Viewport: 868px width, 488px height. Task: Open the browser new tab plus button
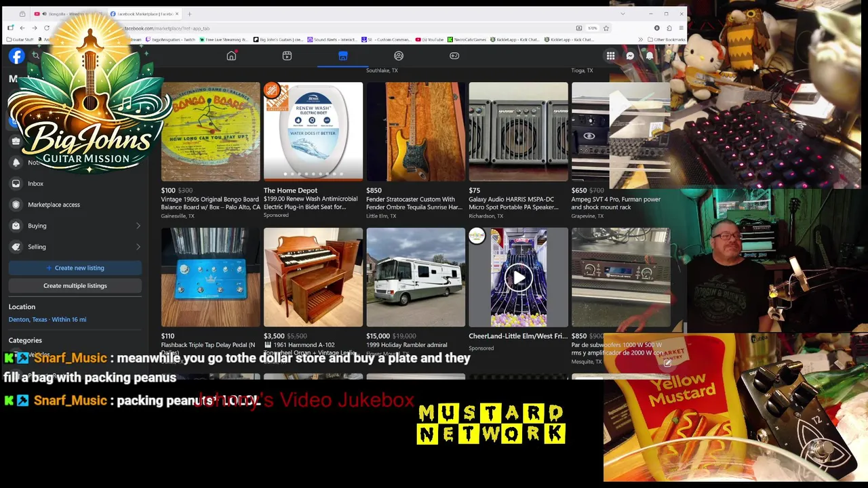click(189, 14)
